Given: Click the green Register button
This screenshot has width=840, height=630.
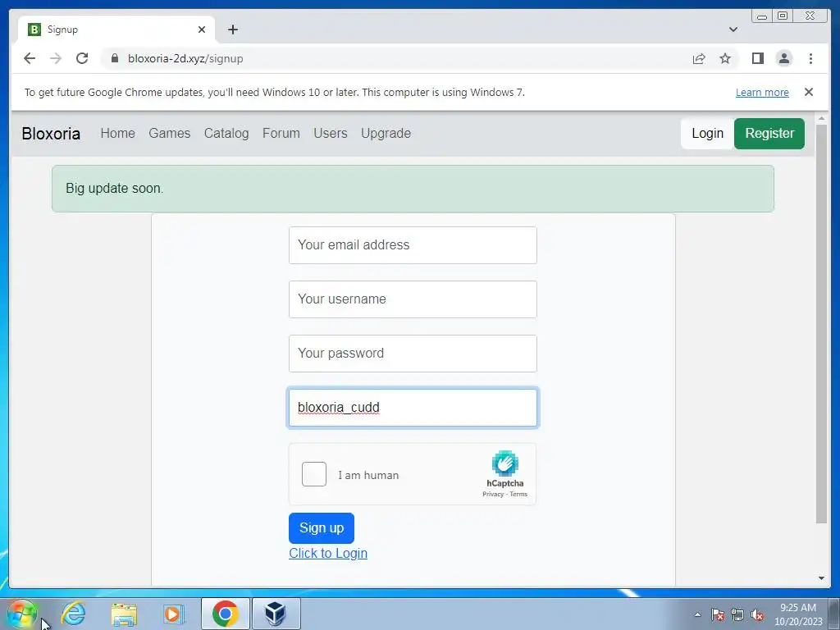Looking at the screenshot, I should point(769,134).
